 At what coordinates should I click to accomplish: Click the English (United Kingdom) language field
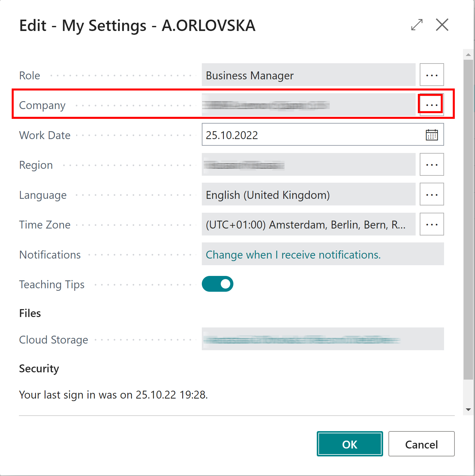[309, 194]
